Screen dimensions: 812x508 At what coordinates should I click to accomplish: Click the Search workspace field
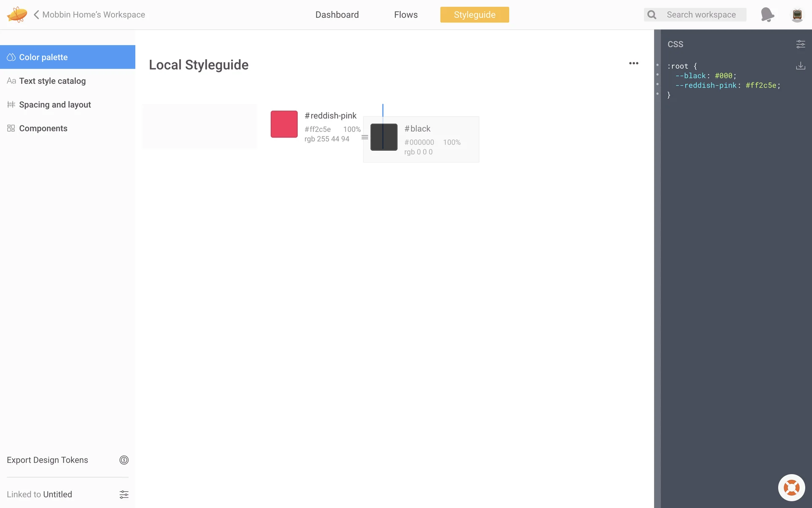tap(701, 15)
